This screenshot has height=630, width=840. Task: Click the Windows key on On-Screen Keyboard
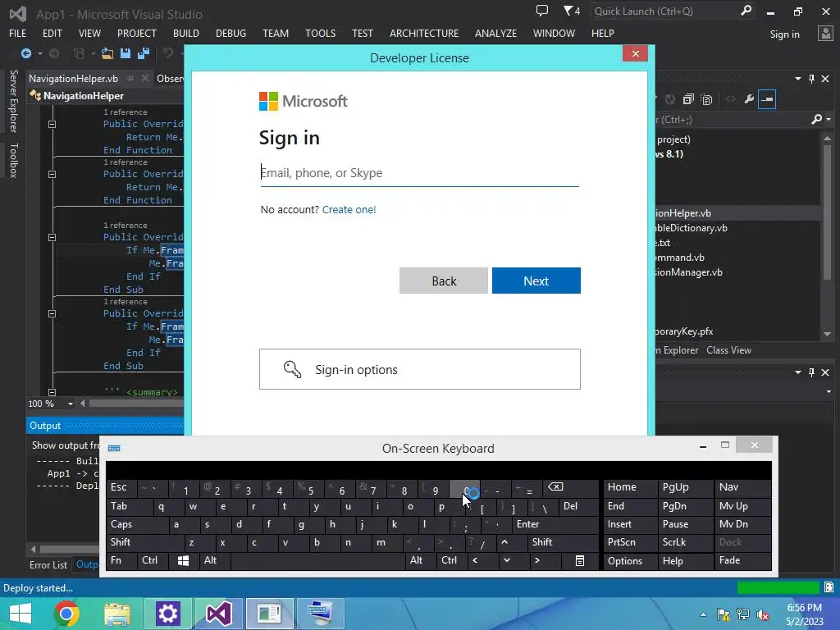[x=183, y=560]
